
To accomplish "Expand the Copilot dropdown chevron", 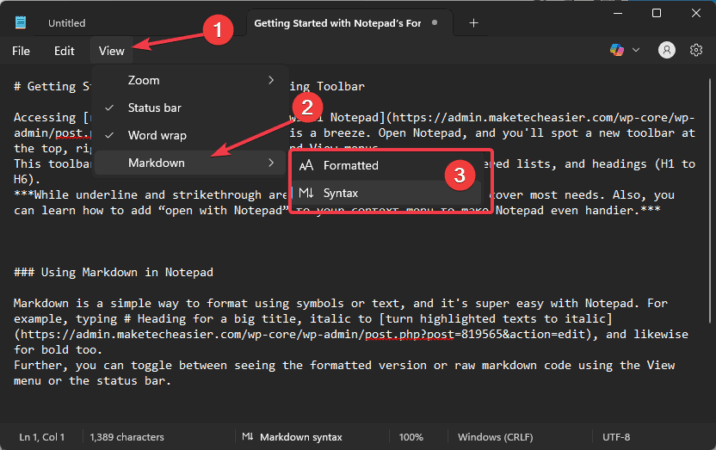I will point(636,50).
